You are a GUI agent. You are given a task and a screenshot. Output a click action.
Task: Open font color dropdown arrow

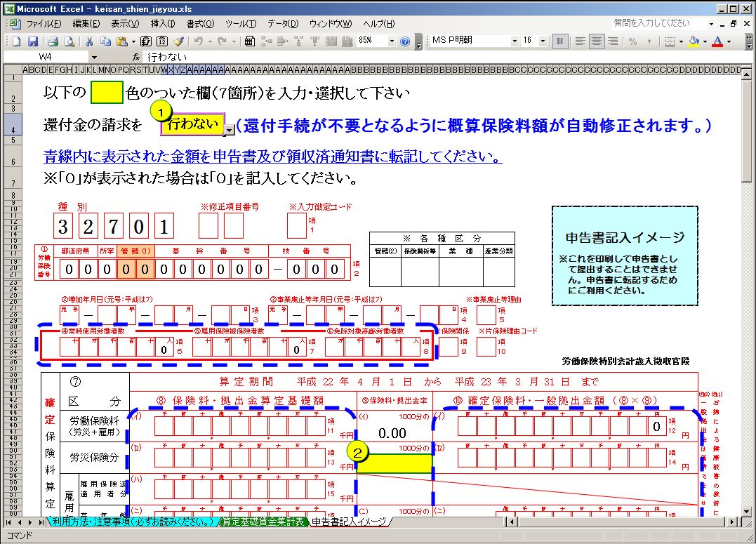tap(729, 41)
